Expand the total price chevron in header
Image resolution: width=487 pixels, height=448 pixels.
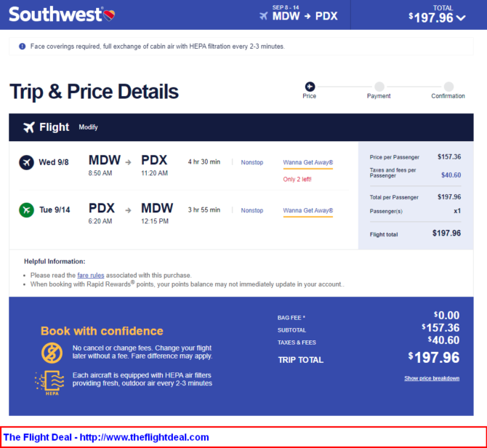462,18
